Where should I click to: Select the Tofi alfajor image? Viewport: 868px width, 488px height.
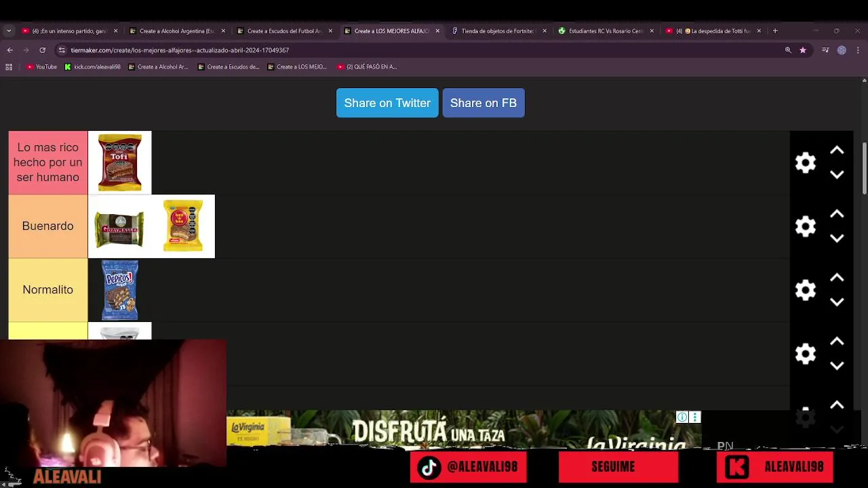[119, 163]
